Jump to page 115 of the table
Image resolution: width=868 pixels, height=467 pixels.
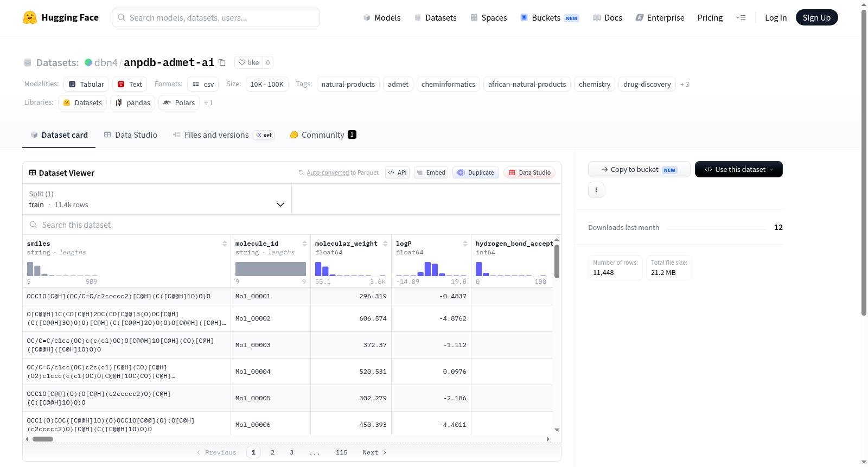(341, 452)
